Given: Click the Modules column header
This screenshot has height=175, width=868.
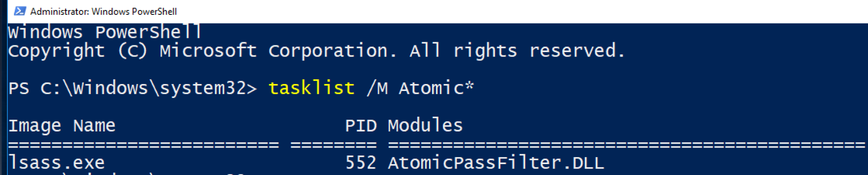Looking at the screenshot, I should (425, 126).
